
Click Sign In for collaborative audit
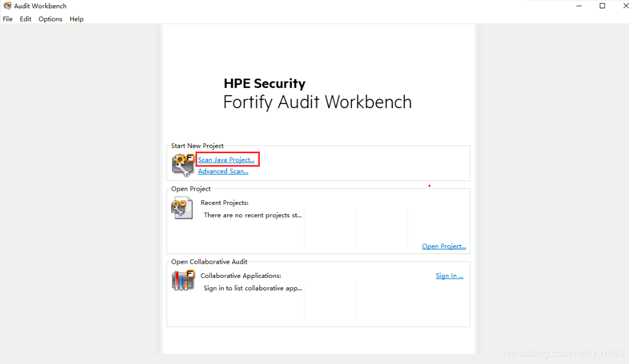coord(449,276)
